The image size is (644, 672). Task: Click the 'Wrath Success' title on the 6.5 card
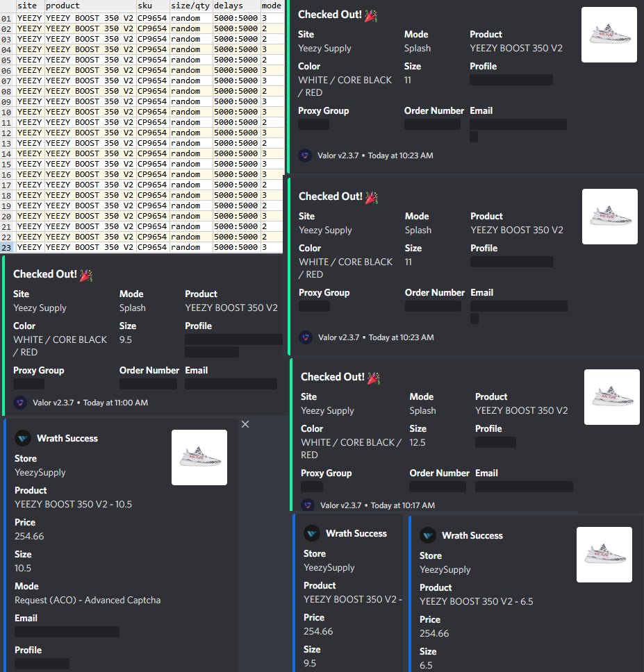pos(472,535)
